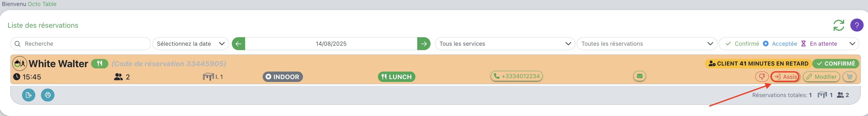
Task: Click the 14/08/2025 date field
Action: tap(331, 44)
